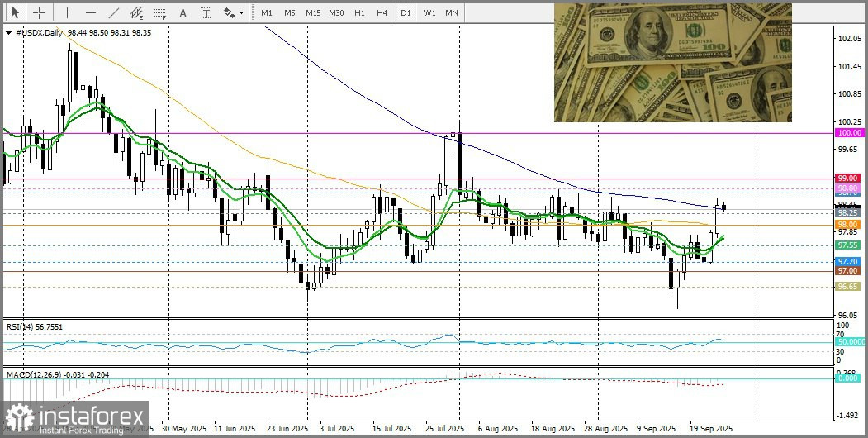Screen dimensions: 868x438
Task: Click the brown 97.00 price label
Action: [x=849, y=271]
